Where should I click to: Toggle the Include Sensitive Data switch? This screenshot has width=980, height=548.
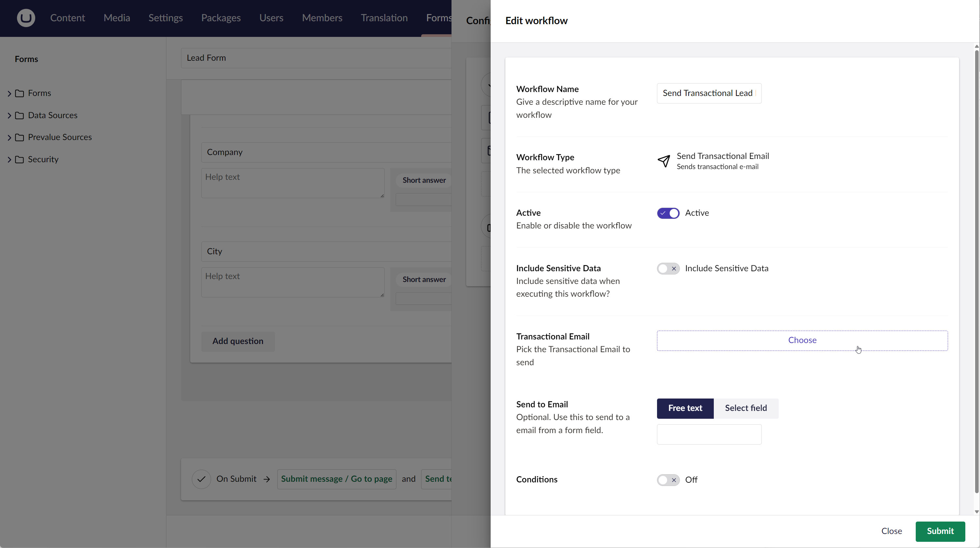[x=668, y=269]
